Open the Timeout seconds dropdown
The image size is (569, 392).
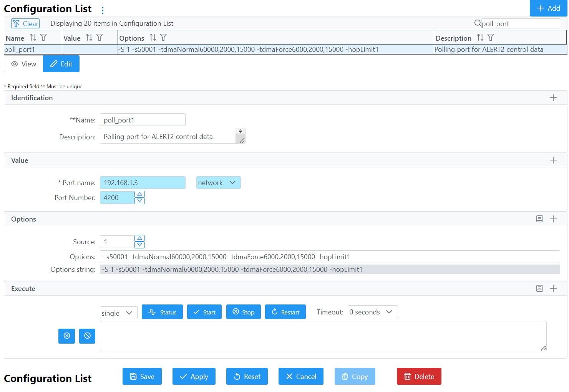point(372,312)
